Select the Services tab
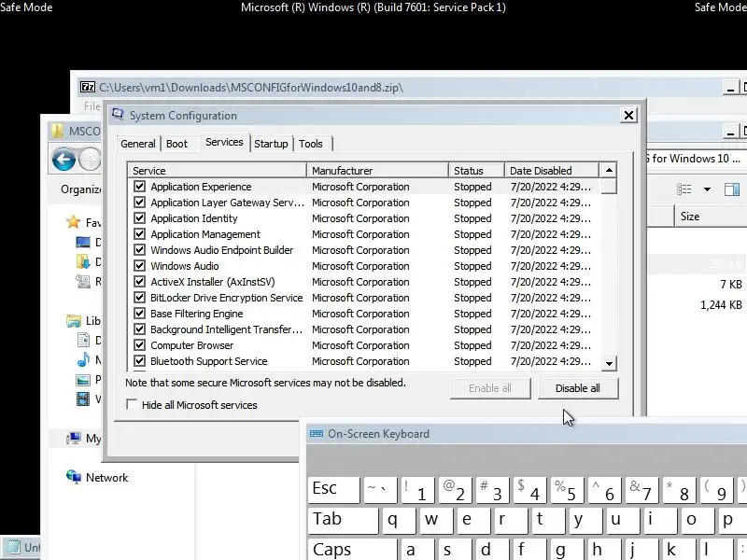The width and height of the screenshot is (747, 560). (x=224, y=142)
